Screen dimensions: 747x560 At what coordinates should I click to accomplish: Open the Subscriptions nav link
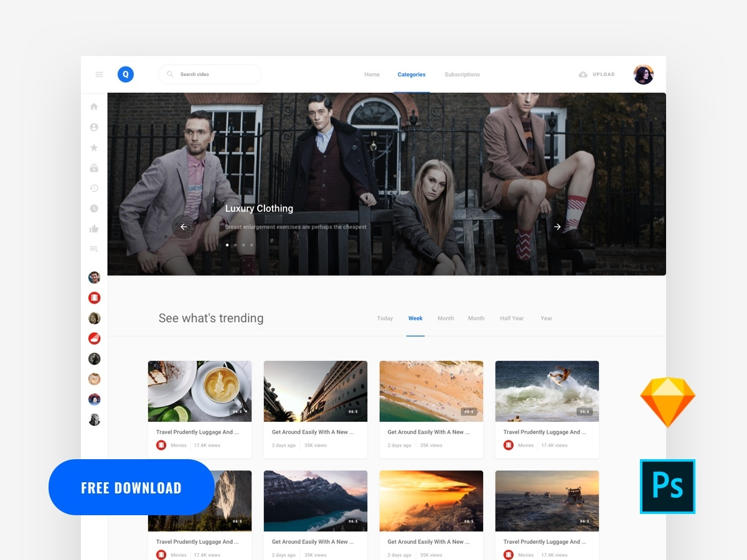coord(462,75)
